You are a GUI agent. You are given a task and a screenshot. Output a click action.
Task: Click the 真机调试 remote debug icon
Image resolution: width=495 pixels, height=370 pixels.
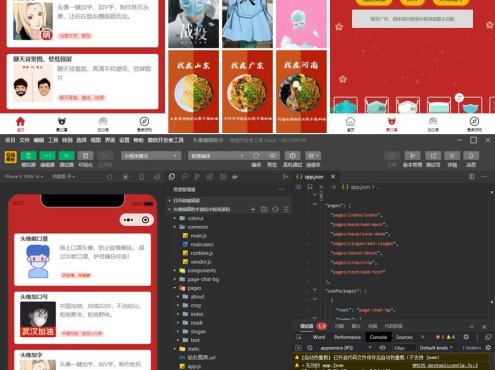click(292, 156)
